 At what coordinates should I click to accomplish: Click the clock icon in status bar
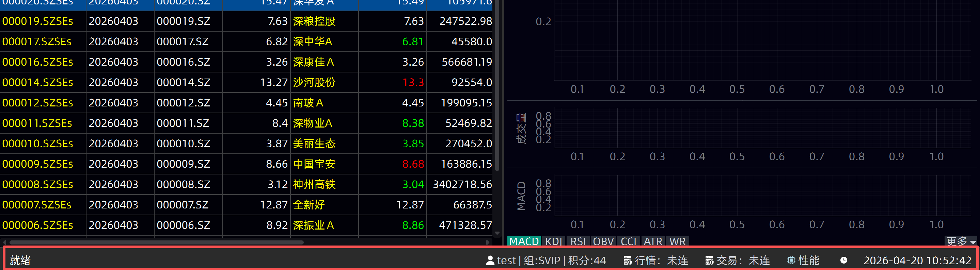843,260
